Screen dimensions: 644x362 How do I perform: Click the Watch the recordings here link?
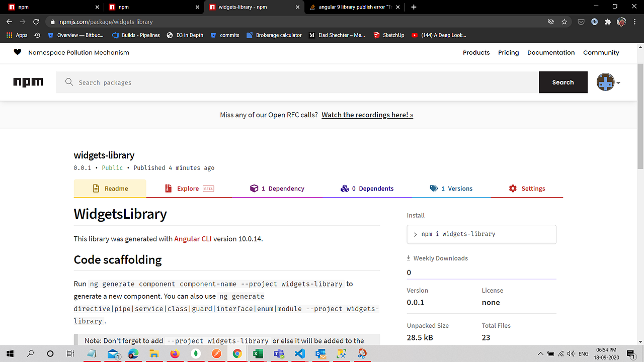coord(367,115)
